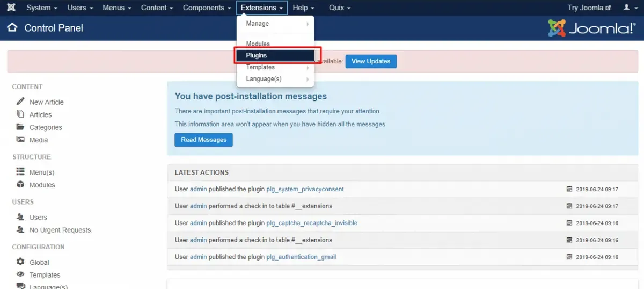This screenshot has width=644, height=289.
Task: Open the System dropdown menu
Action: click(x=41, y=8)
